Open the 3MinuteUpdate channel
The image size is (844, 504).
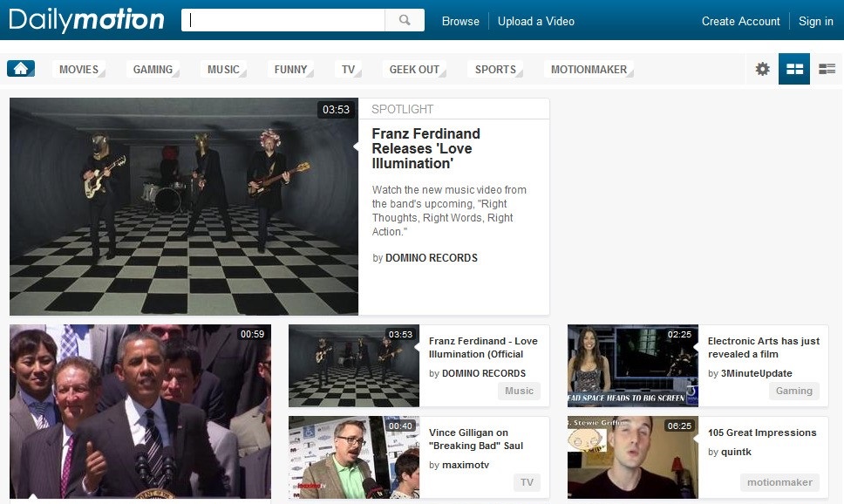756,373
